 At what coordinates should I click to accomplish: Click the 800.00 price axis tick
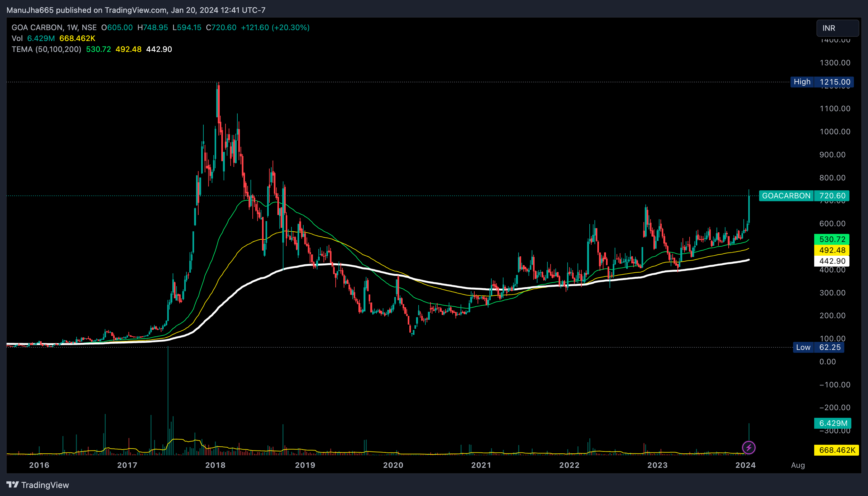click(832, 178)
